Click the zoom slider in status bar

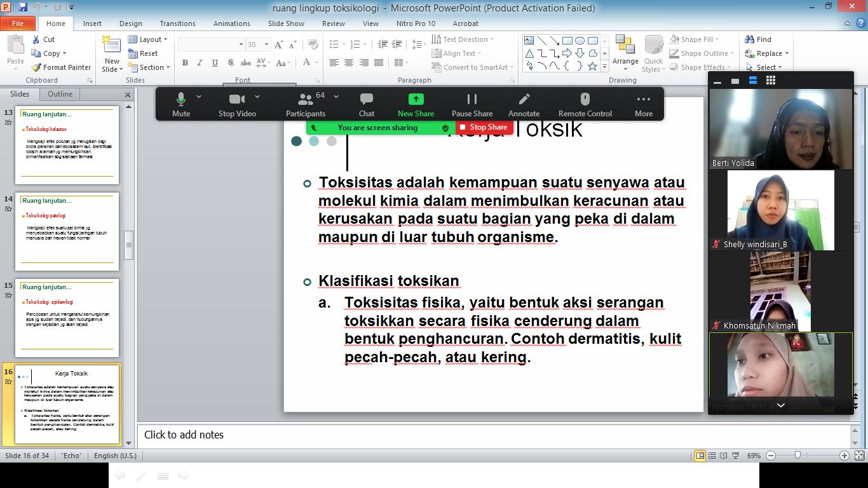point(797,456)
